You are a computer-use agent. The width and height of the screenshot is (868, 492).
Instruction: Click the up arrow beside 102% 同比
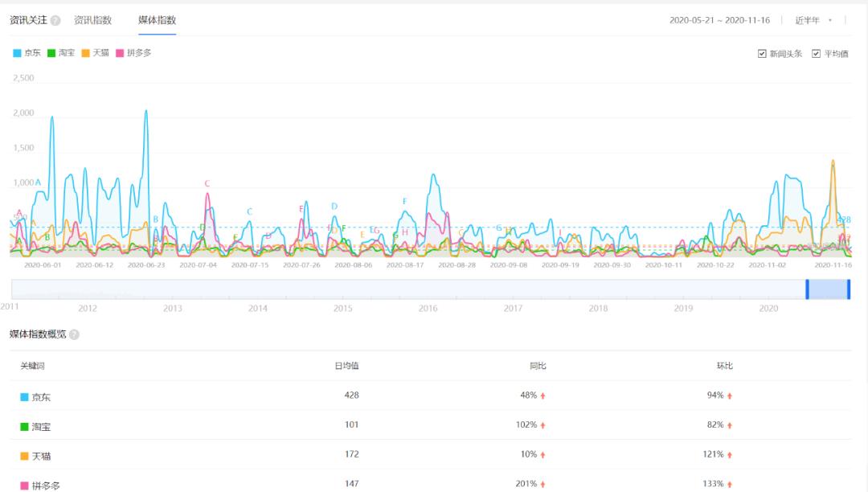(x=543, y=425)
